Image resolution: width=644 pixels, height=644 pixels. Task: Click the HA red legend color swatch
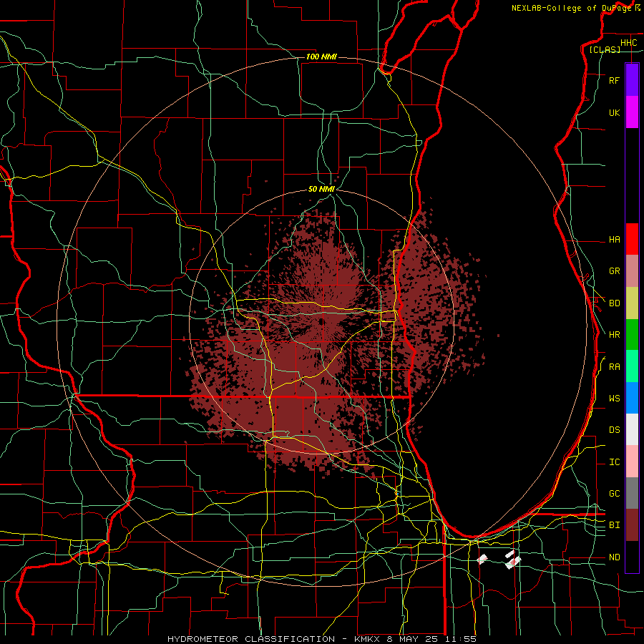point(632,239)
